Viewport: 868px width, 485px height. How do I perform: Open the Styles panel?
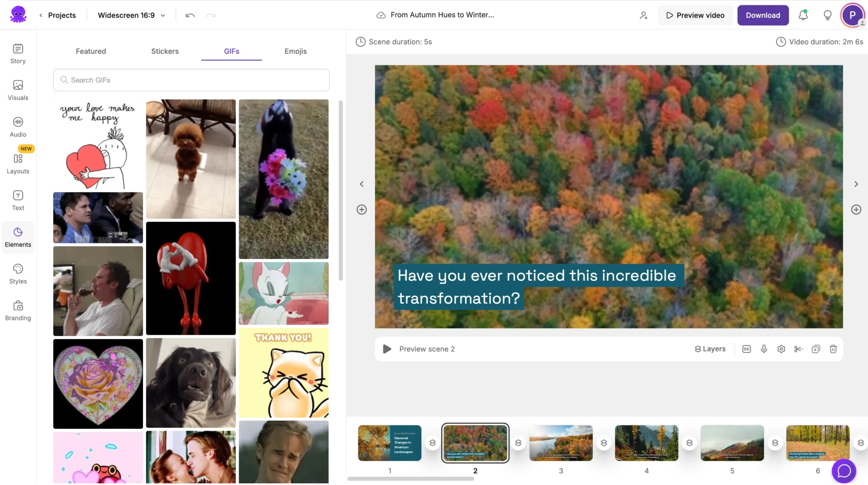18,274
